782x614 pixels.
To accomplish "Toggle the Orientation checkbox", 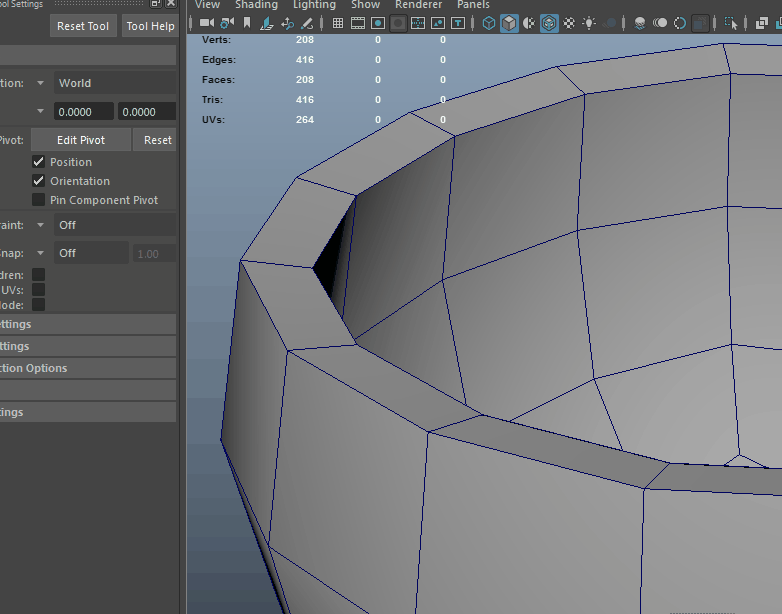I will 38,181.
